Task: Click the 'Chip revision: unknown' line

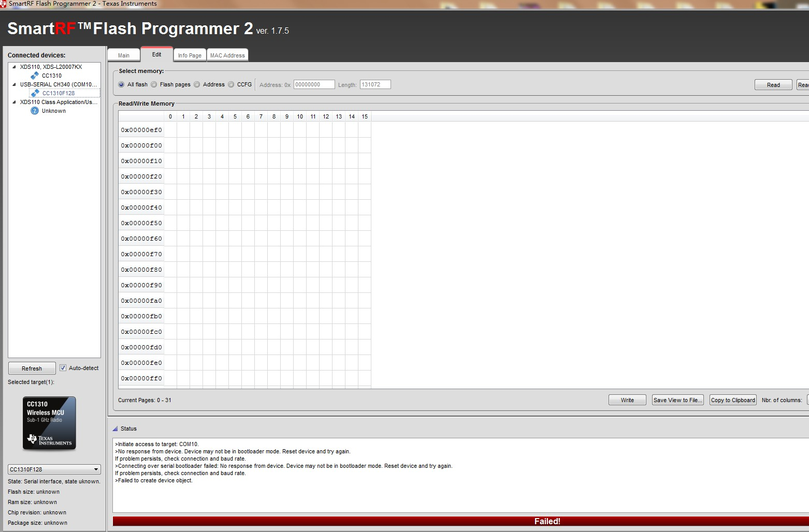Action: click(x=37, y=512)
